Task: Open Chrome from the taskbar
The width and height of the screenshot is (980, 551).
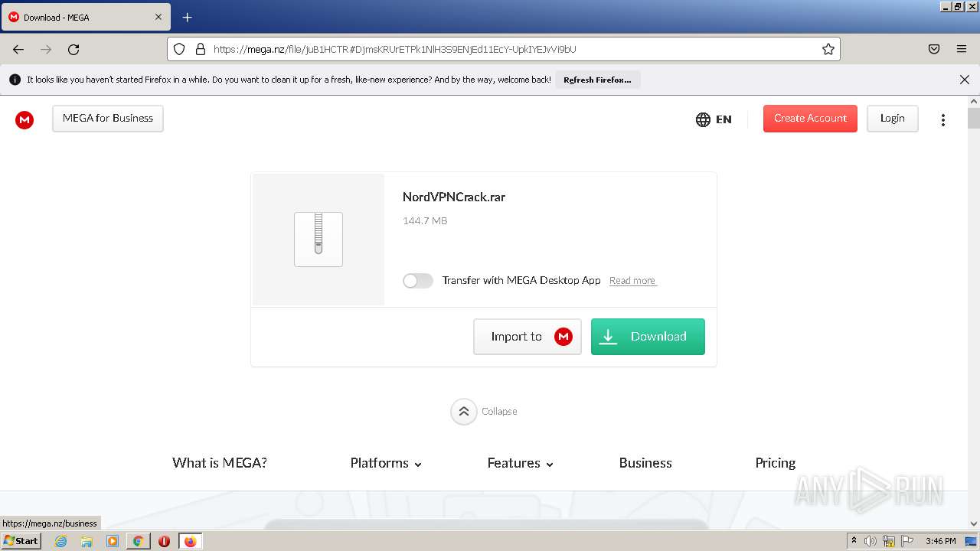Action: pyautogui.click(x=138, y=541)
